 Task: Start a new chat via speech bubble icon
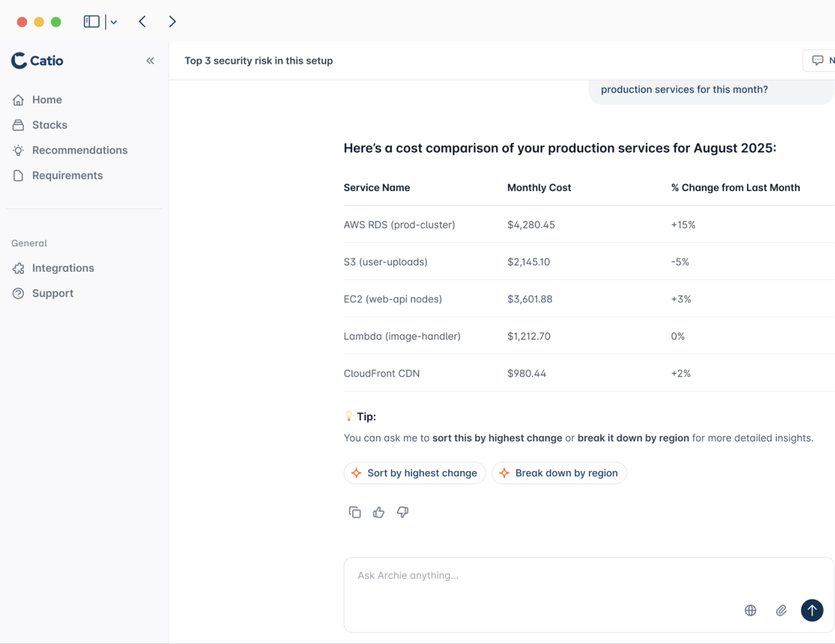817,60
